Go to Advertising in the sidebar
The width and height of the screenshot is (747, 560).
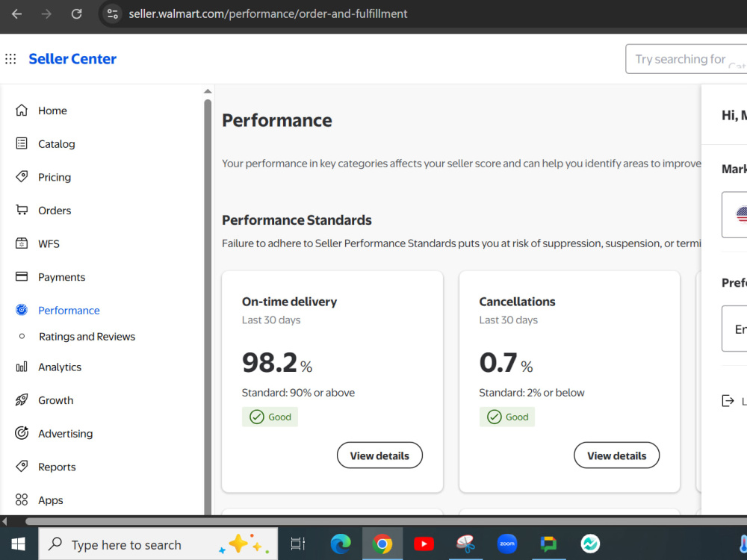(x=66, y=434)
